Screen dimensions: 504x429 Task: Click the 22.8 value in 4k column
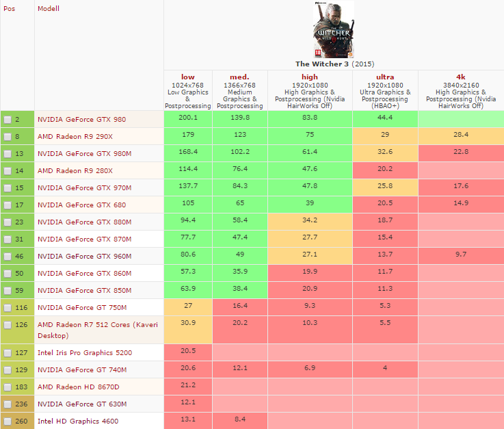point(461,153)
